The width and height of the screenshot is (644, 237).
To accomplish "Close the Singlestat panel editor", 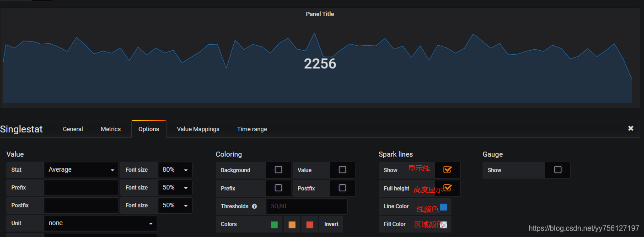I will tap(631, 128).
